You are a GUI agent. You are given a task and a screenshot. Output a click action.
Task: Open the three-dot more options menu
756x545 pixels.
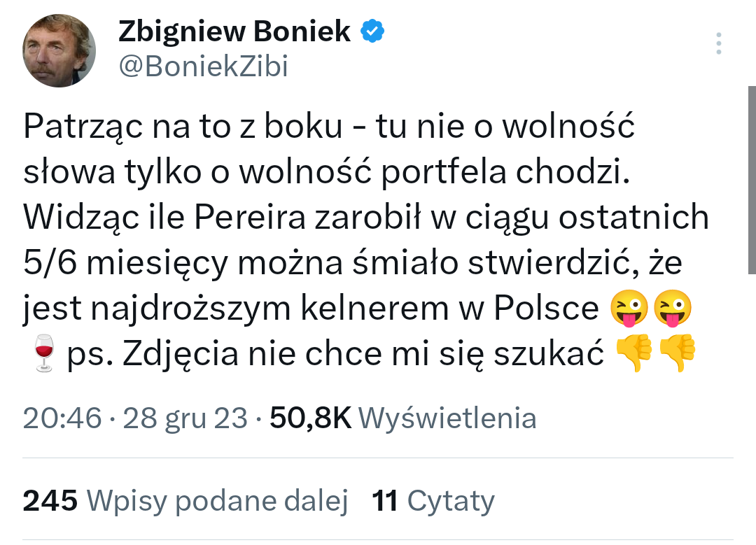[719, 43]
